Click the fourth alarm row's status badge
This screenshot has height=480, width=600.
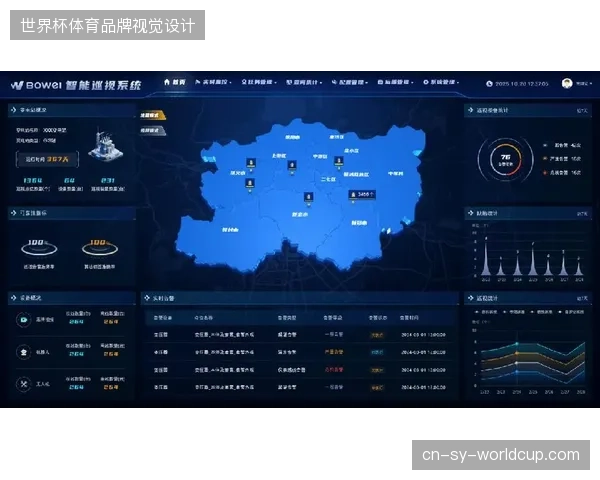click(377, 387)
